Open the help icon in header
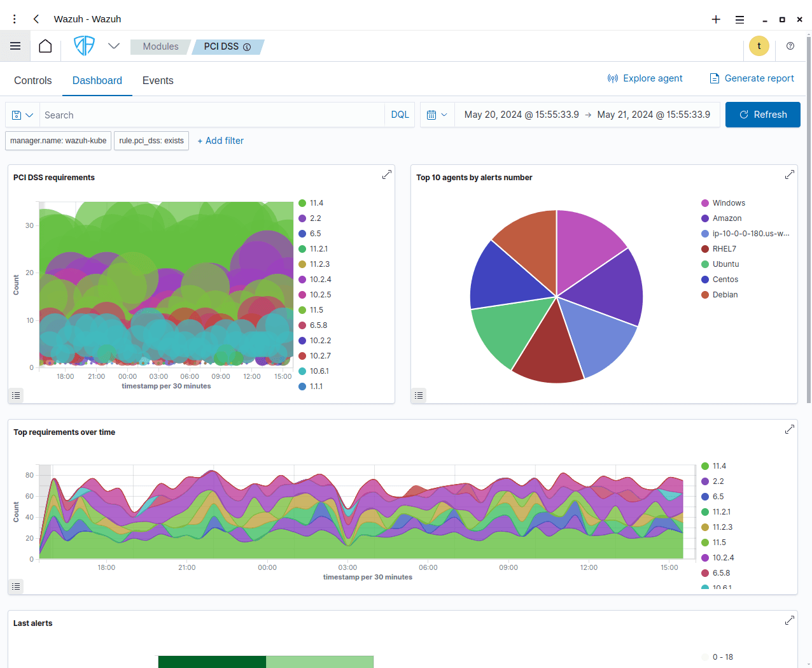Image resolution: width=812 pixels, height=668 pixels. click(790, 46)
